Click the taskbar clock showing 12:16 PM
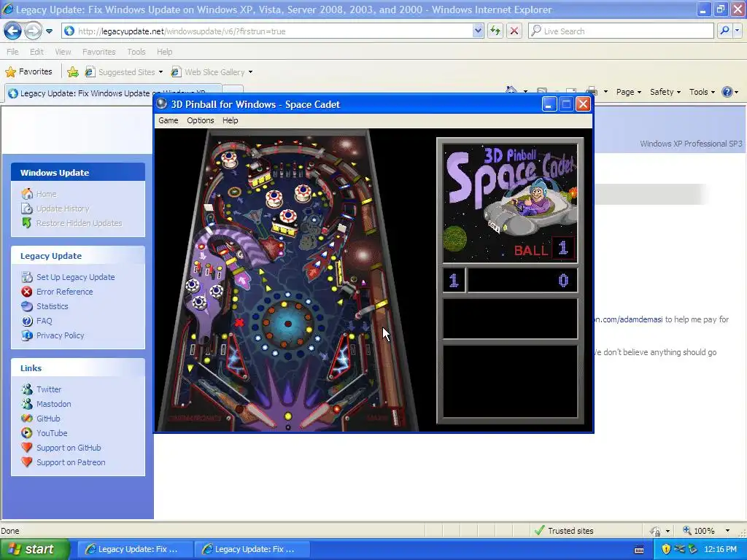The height and width of the screenshot is (560, 747). tap(720, 549)
